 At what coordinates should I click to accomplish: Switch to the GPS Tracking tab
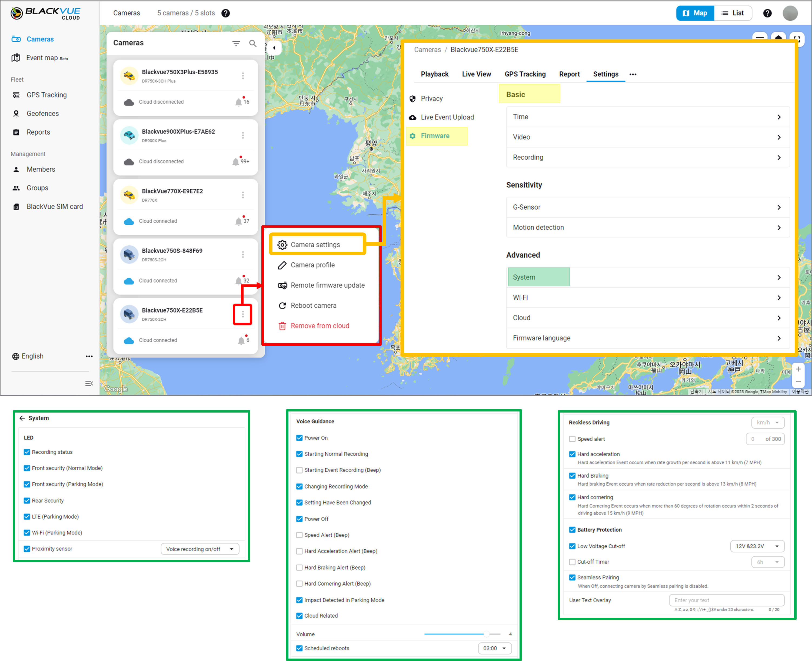click(525, 74)
